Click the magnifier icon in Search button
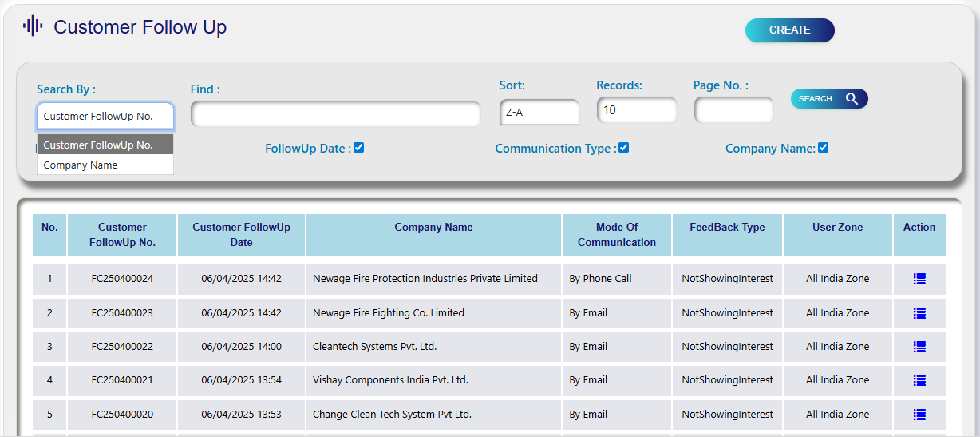This screenshot has height=437, width=980. click(x=852, y=99)
